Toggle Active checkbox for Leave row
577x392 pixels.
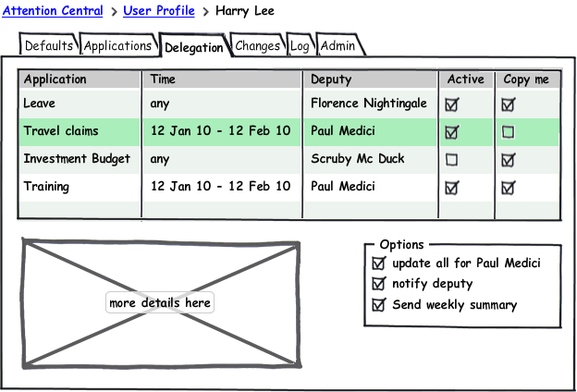(451, 104)
